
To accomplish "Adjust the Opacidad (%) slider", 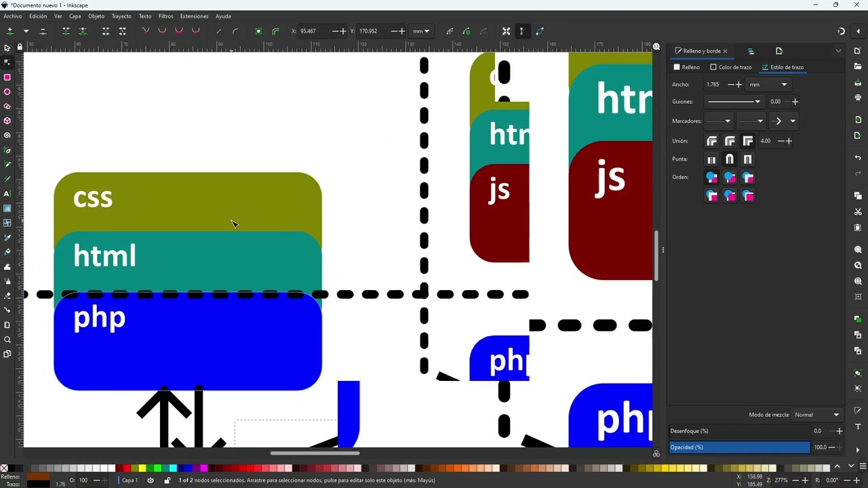I will [x=740, y=447].
